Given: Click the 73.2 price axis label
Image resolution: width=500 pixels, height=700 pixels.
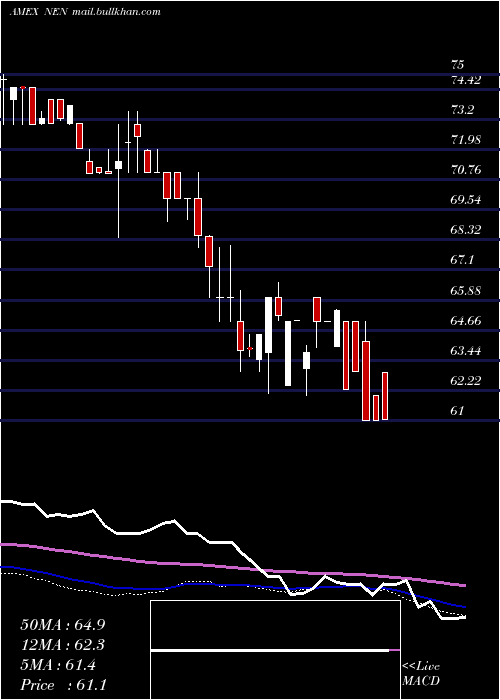Looking at the screenshot, I should [x=462, y=110].
